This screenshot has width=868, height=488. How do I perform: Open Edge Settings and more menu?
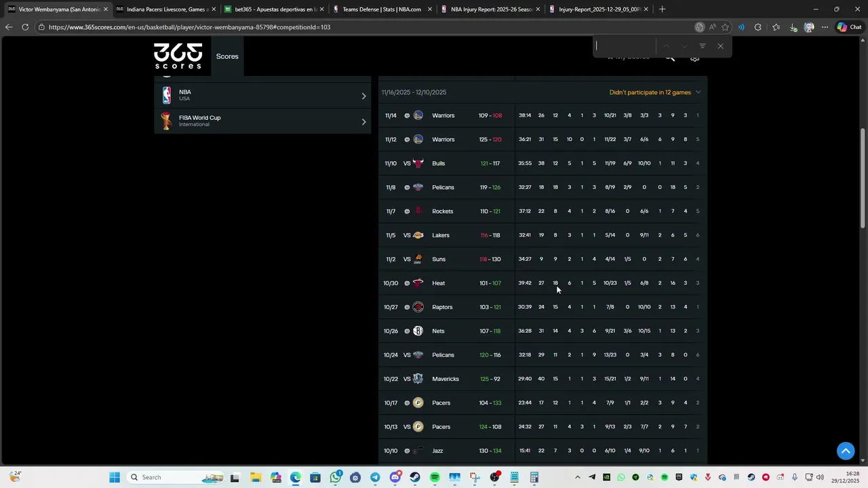pos(825,27)
